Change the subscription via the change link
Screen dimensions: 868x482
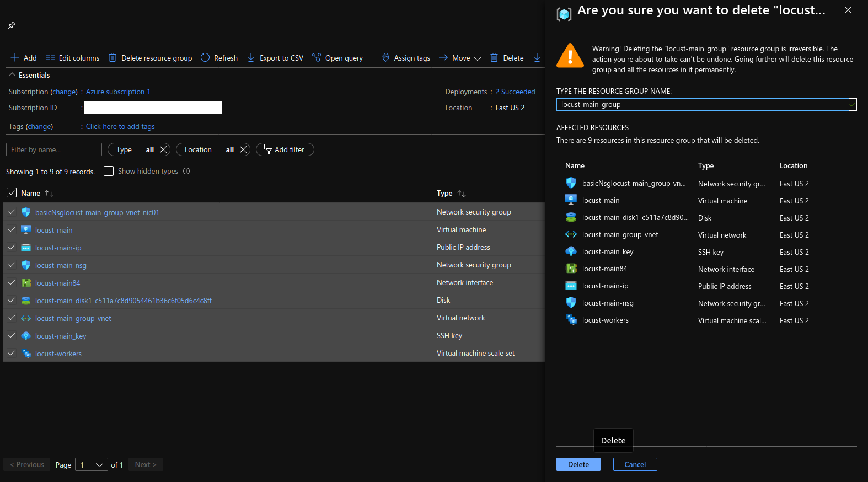65,92
